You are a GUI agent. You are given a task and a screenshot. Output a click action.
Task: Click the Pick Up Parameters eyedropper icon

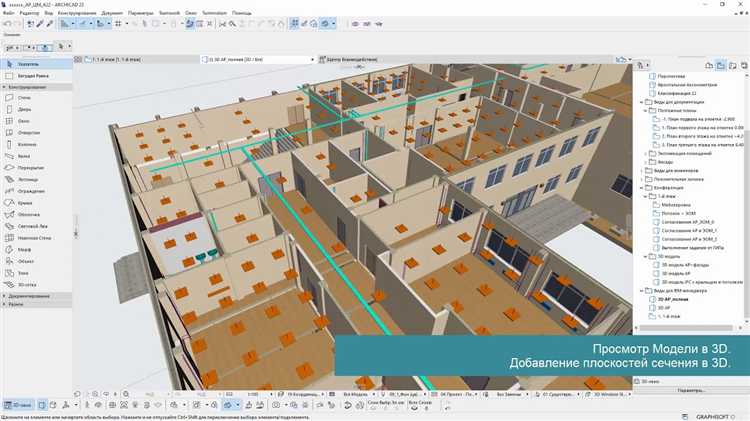tap(40, 23)
